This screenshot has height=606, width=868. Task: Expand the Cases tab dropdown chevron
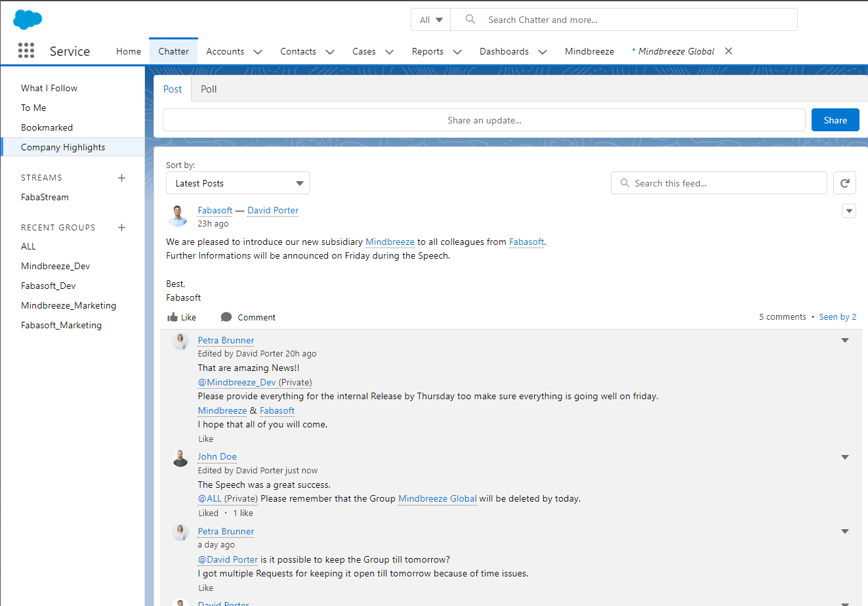[x=390, y=52]
